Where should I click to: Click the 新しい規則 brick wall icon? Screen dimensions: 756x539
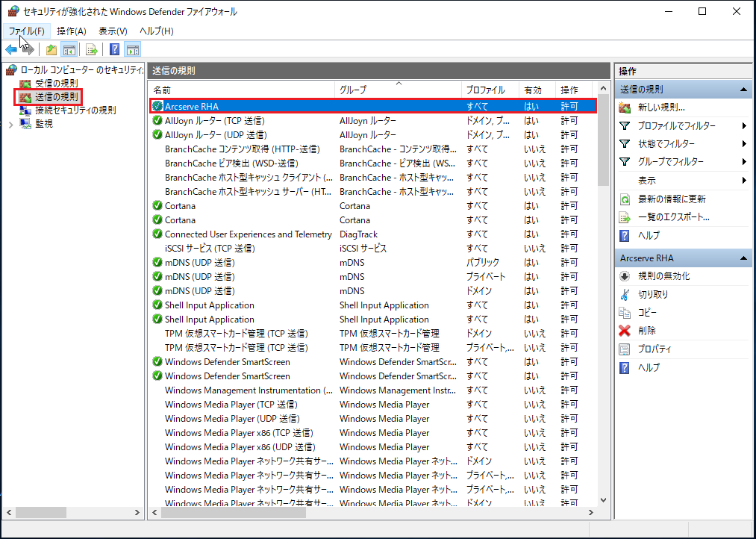coord(625,108)
